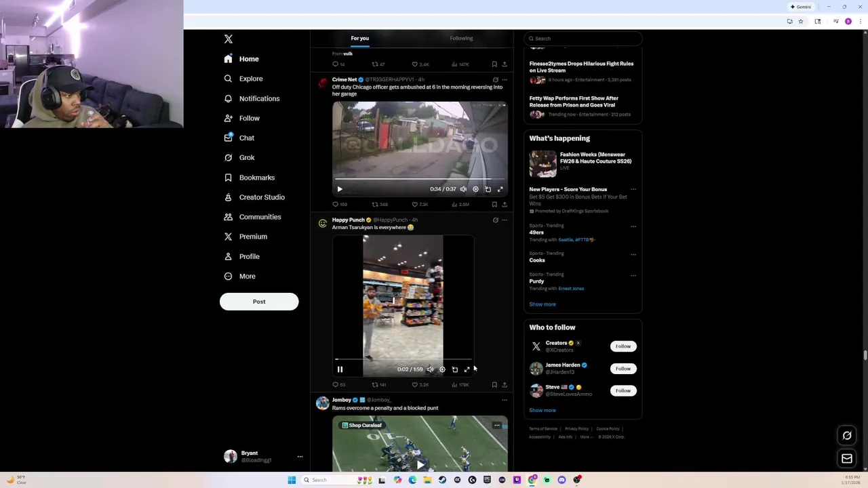Image resolution: width=868 pixels, height=488 pixels.
Task: Seek on the Crime Net video progress bar
Action: coord(420,180)
